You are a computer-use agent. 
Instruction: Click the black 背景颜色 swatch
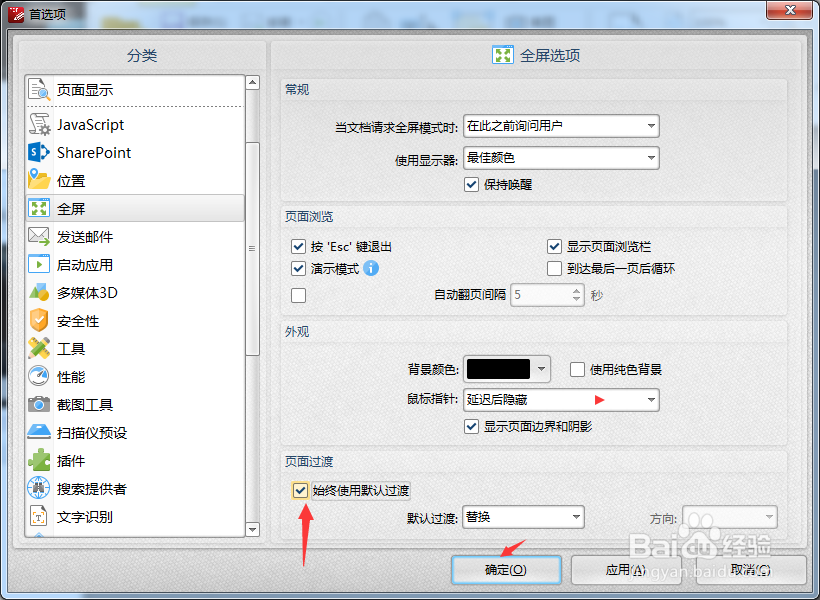click(498, 369)
